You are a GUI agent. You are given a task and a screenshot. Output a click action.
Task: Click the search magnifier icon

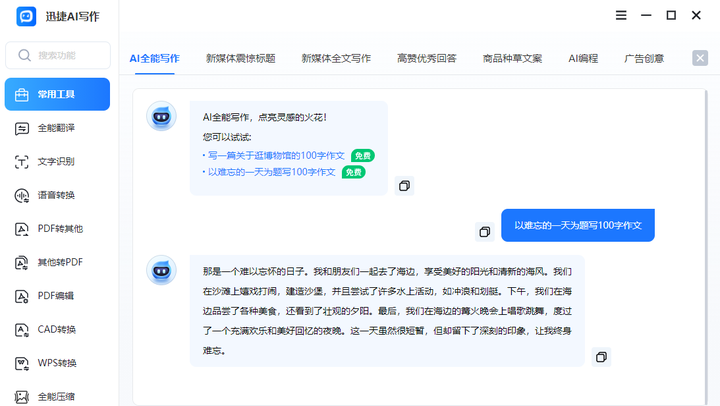[24, 56]
